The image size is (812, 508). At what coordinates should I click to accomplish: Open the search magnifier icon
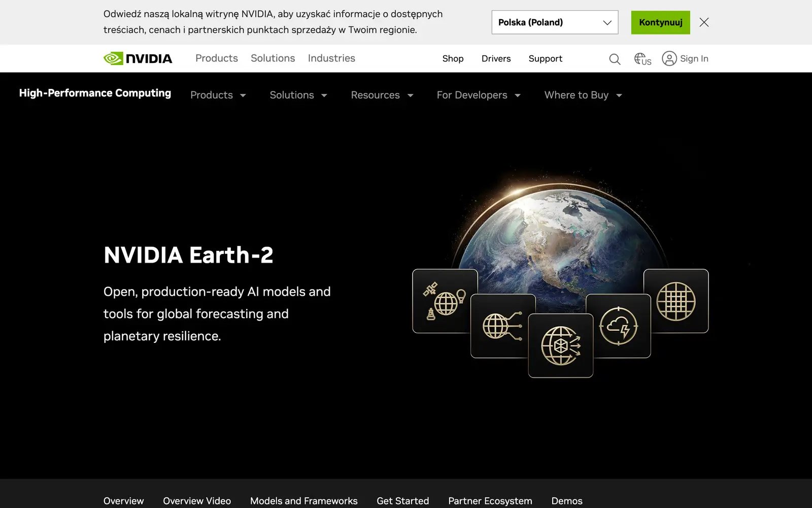(615, 59)
